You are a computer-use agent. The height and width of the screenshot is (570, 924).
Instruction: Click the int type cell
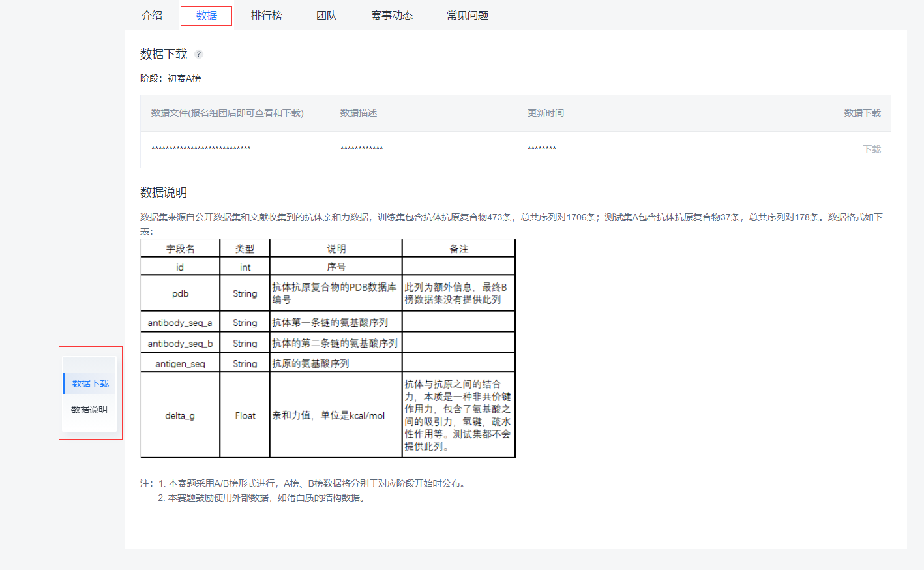pos(245,267)
